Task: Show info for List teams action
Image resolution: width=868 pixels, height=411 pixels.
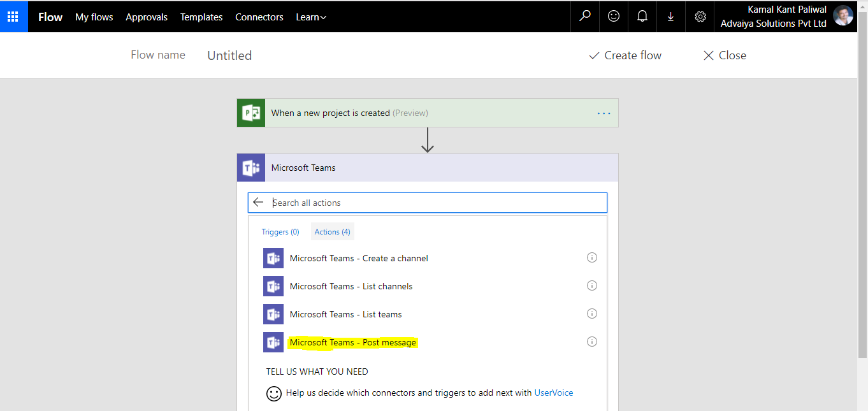Action: click(x=591, y=314)
